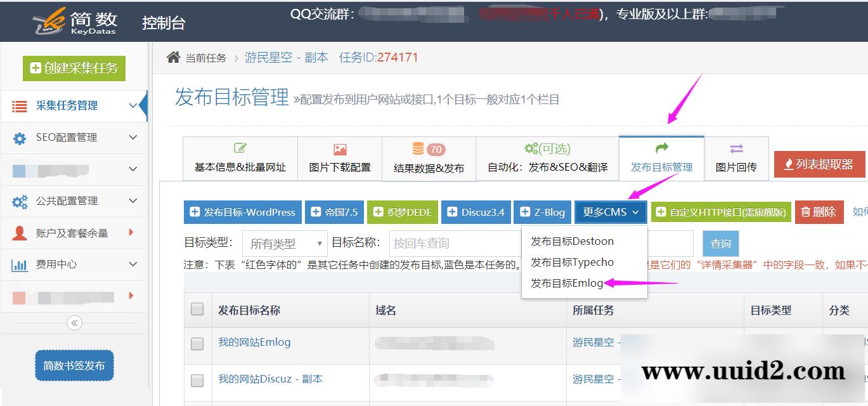Image resolution: width=868 pixels, height=406 pixels.
Task: Expand the 费用中心 sidebar menu chevron
Action: (x=133, y=265)
